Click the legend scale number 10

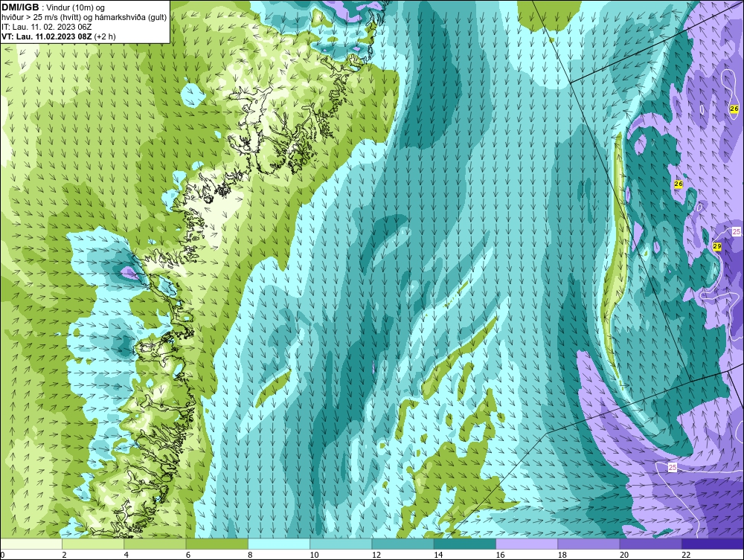coord(314,555)
